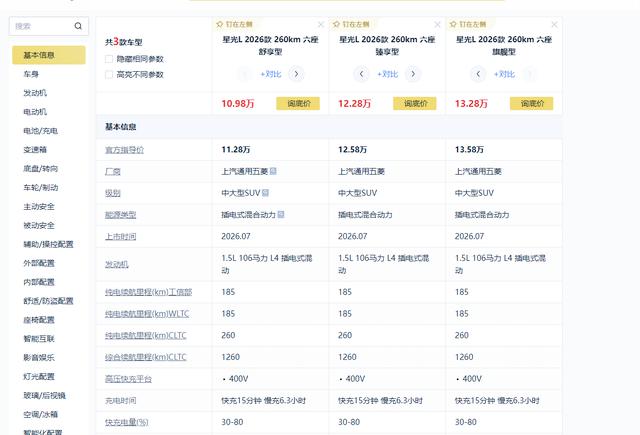Jump to 车轮/制动 section in sidebar

tap(40, 187)
